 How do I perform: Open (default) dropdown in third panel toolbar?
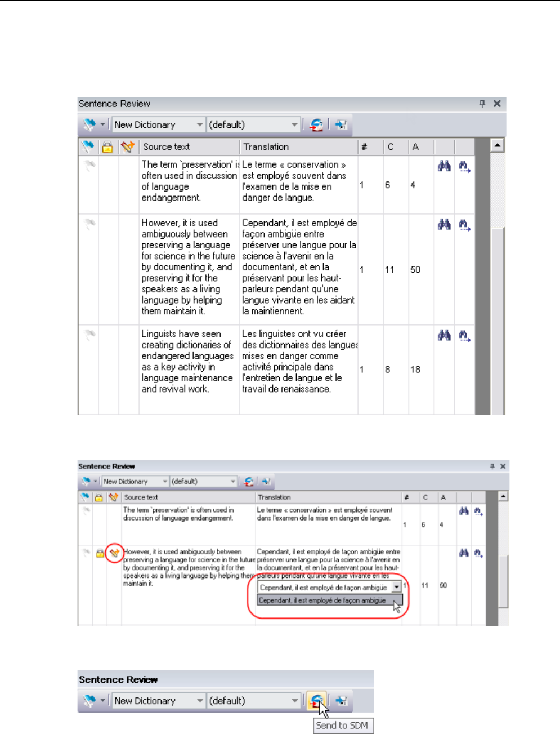pyautogui.click(x=294, y=701)
